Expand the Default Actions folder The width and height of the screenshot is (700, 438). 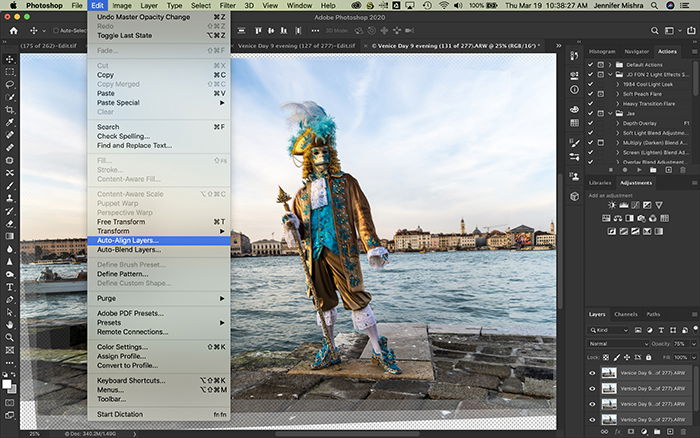click(x=610, y=65)
